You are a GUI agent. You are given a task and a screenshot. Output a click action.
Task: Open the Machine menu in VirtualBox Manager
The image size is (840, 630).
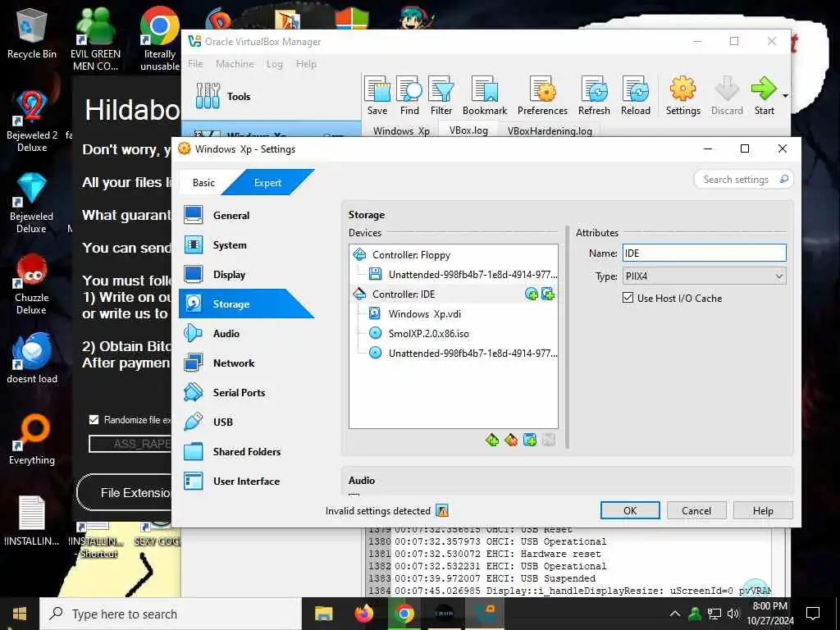click(x=235, y=64)
